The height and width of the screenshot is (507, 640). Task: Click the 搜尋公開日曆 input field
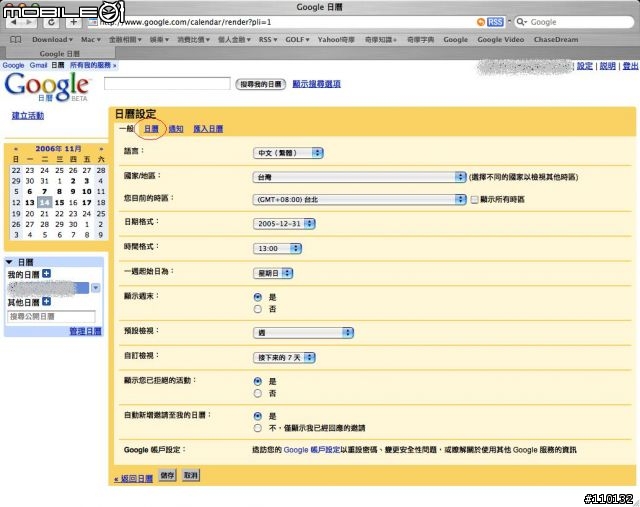pyautogui.click(x=51, y=316)
